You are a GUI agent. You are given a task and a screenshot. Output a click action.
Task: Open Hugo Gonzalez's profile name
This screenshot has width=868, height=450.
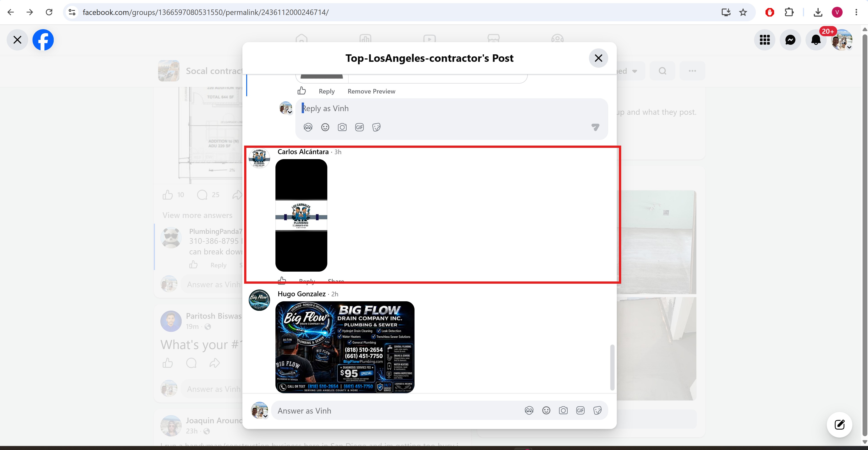(301, 294)
